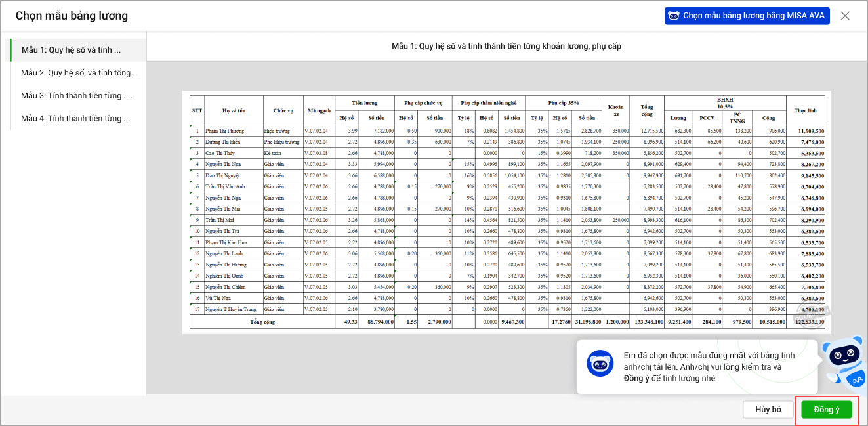Click the MISA AVA robot icon in blue button
Viewport: 868px width, 426px height.
click(673, 16)
